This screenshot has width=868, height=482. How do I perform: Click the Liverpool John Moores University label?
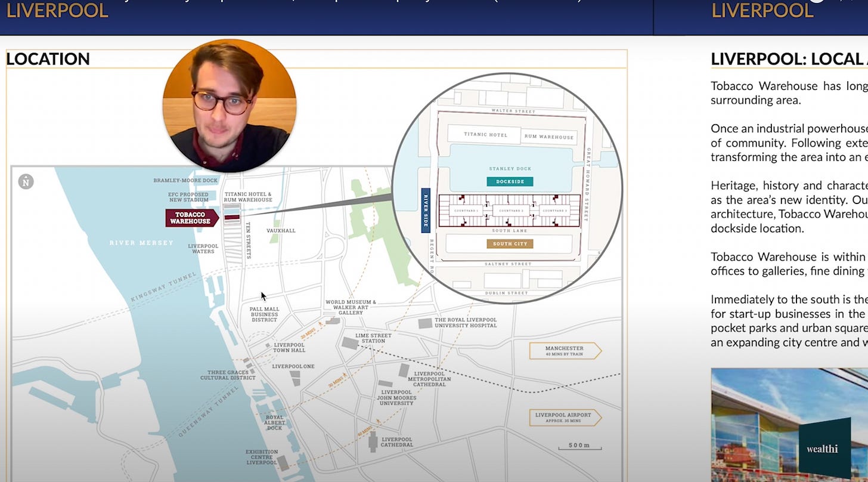396,398
